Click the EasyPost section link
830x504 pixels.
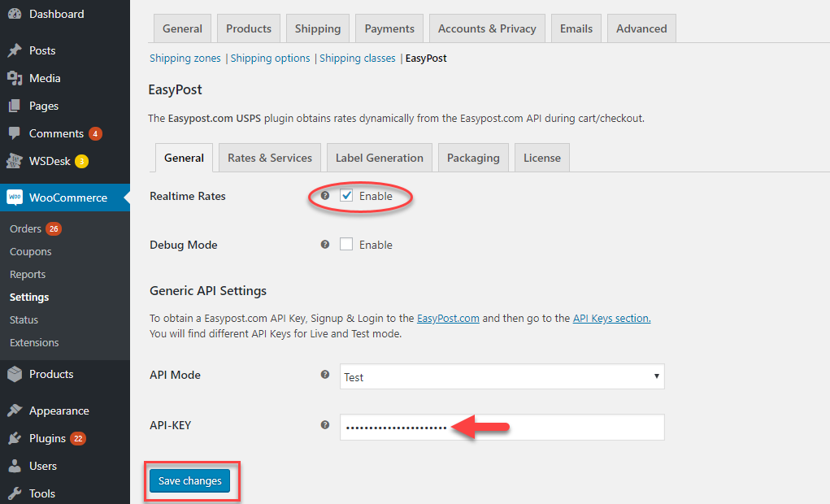click(426, 59)
